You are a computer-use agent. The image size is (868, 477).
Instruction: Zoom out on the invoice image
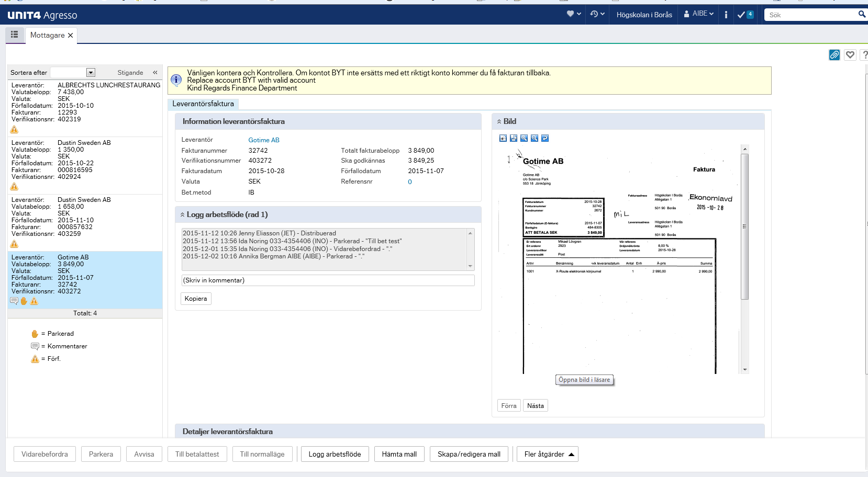(x=535, y=138)
